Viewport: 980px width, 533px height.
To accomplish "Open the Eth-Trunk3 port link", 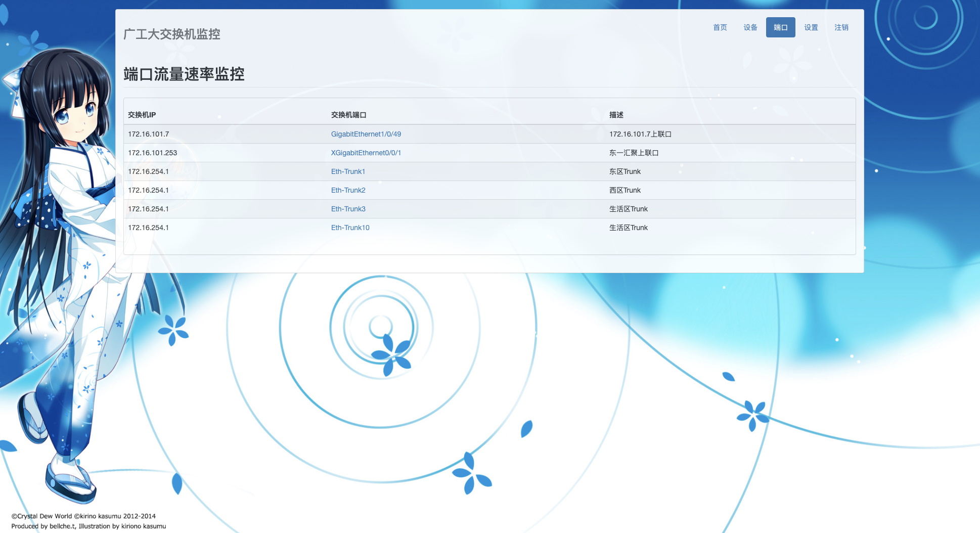I will pos(348,209).
